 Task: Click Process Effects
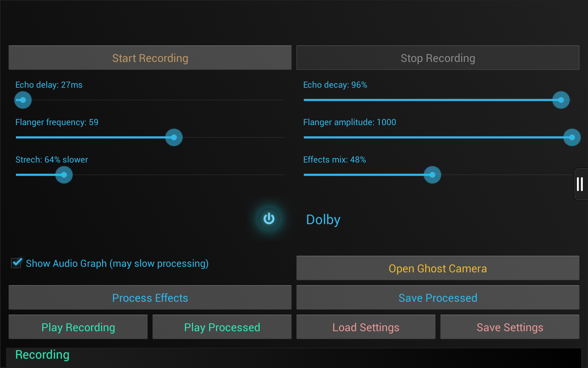[x=150, y=297]
